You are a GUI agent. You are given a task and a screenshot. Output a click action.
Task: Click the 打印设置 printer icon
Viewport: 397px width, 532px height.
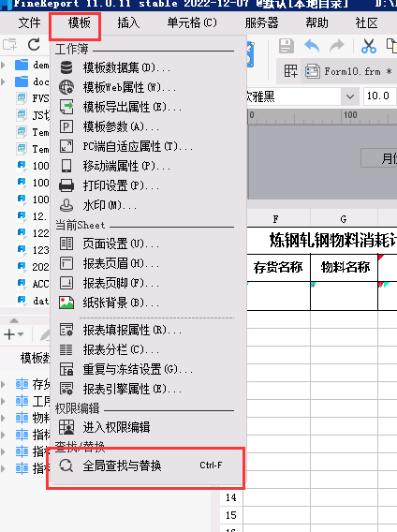click(66, 185)
